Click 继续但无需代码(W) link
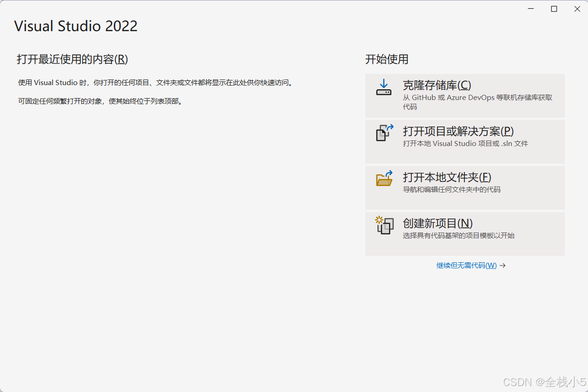Image resolution: width=588 pixels, height=392 pixels. point(466,266)
